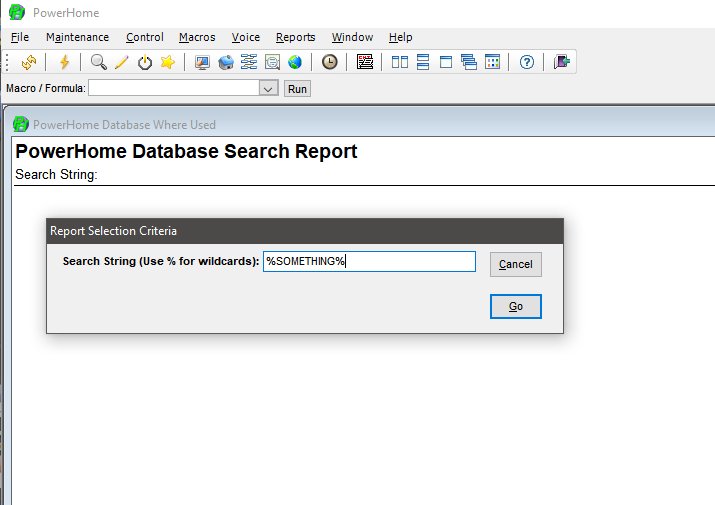Click the power button toolbar icon

pyautogui.click(x=145, y=62)
